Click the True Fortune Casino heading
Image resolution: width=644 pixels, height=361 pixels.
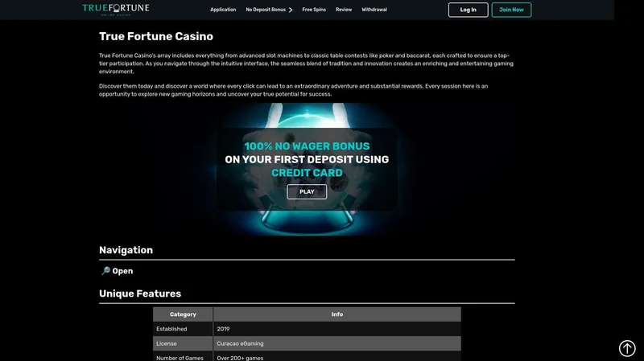[x=156, y=36]
